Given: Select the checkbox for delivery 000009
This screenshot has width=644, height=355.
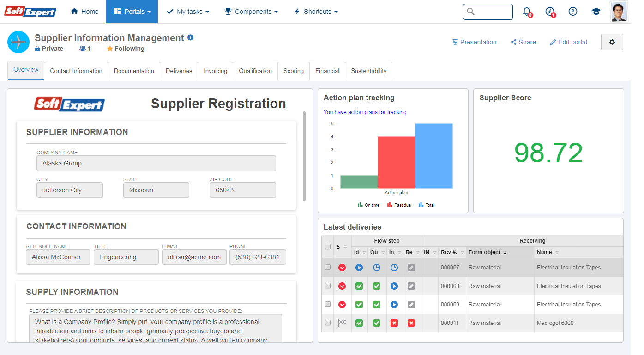Looking at the screenshot, I should pyautogui.click(x=327, y=304).
